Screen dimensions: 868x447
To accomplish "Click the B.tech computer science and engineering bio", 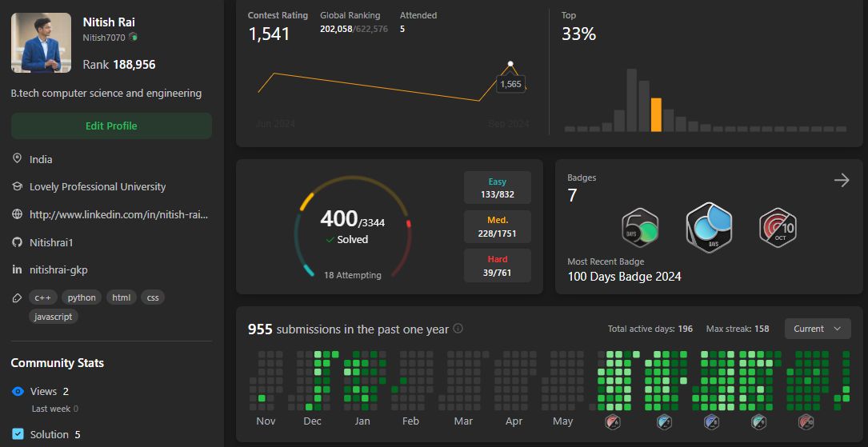I will coord(106,94).
